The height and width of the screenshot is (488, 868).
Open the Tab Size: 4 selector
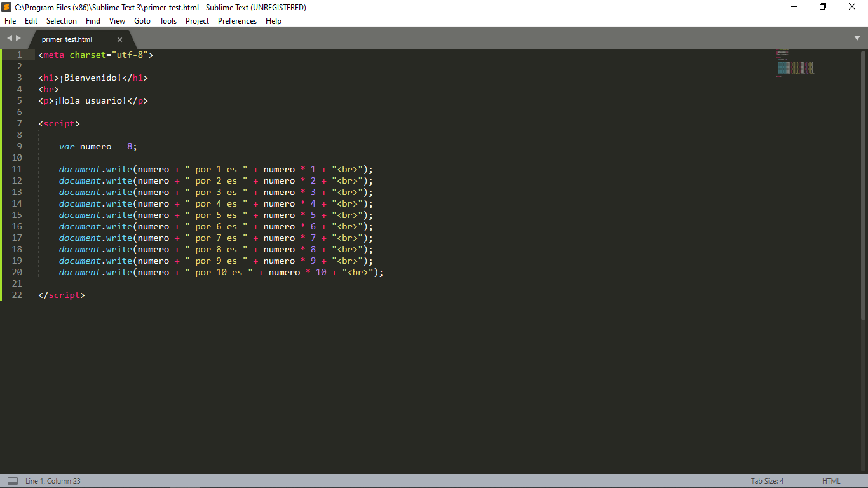767,481
